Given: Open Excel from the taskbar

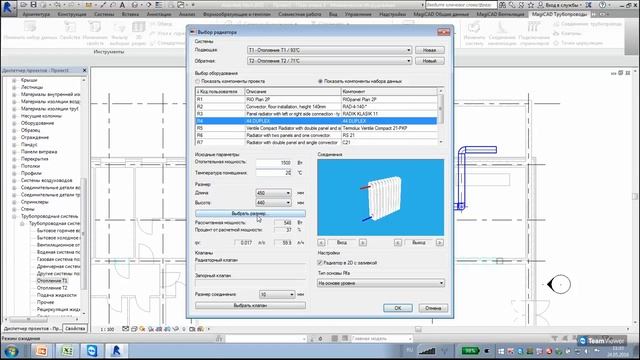Looking at the screenshot, I should click(67, 351).
